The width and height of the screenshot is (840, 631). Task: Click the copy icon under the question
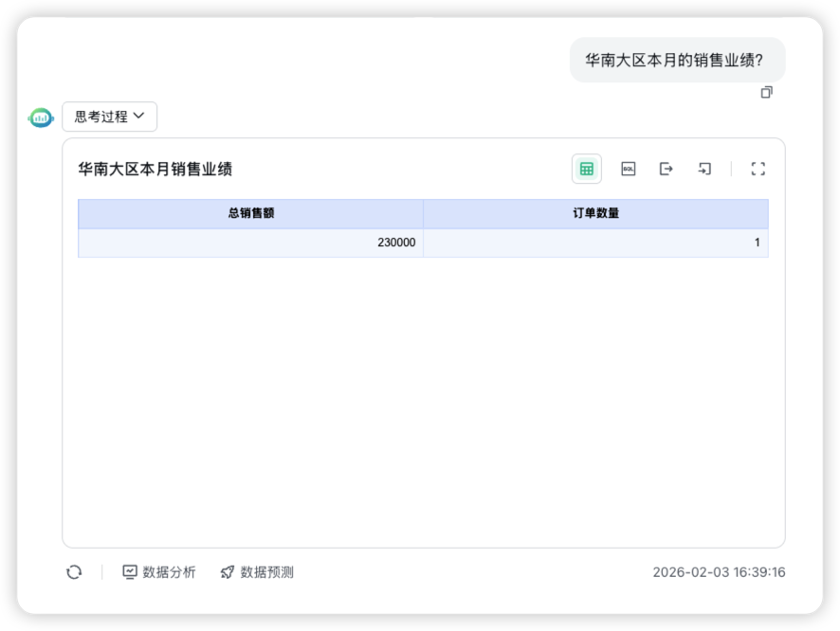tap(765, 92)
